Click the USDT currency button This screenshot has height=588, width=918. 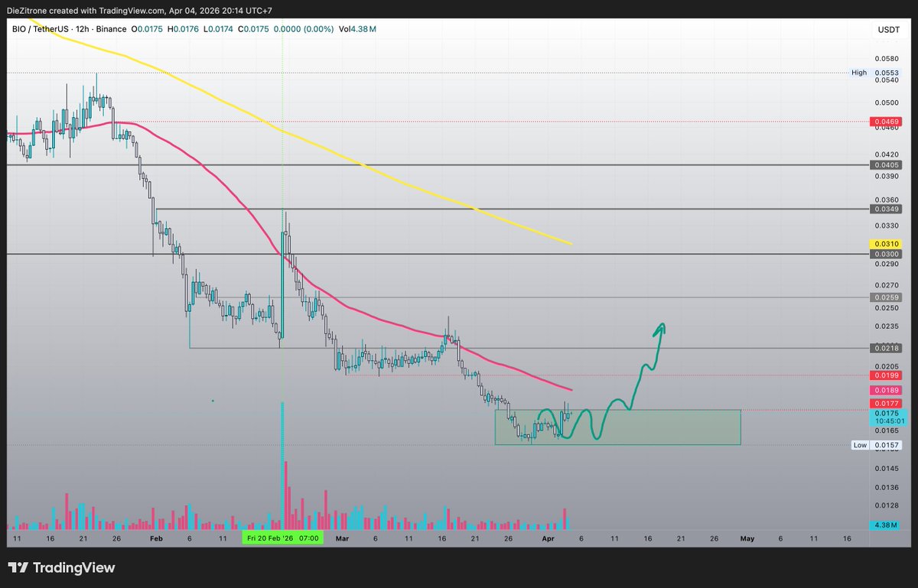pos(887,30)
